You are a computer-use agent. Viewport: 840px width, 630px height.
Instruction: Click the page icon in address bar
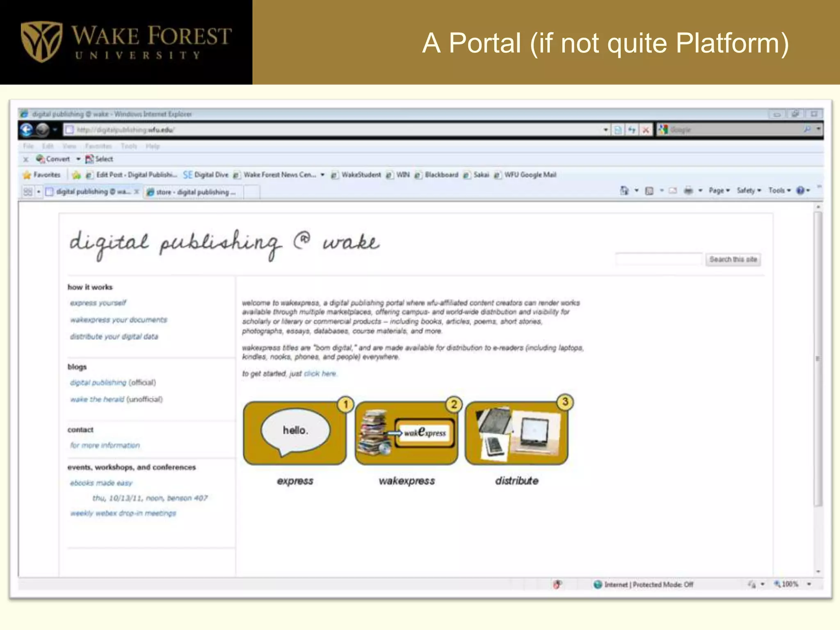[x=69, y=130]
